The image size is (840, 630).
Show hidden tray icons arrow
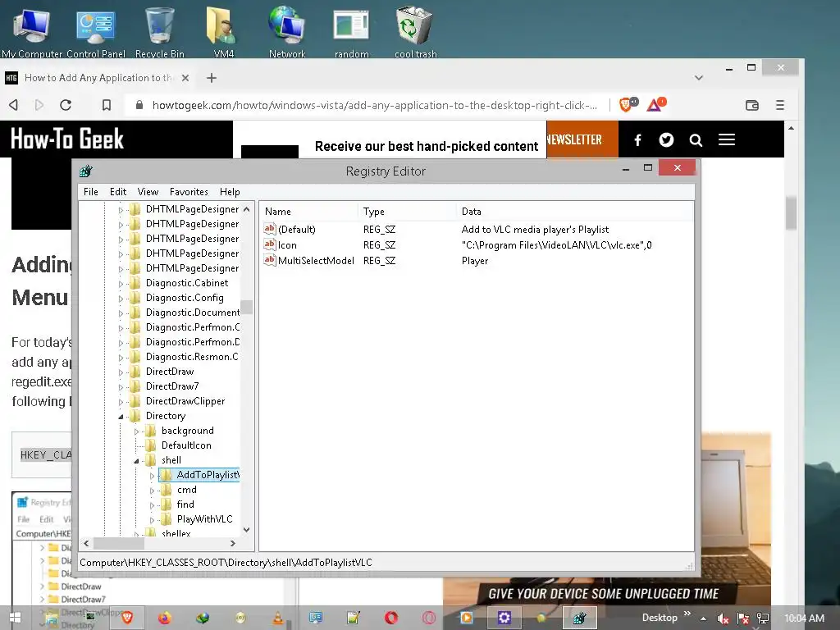[703, 619]
